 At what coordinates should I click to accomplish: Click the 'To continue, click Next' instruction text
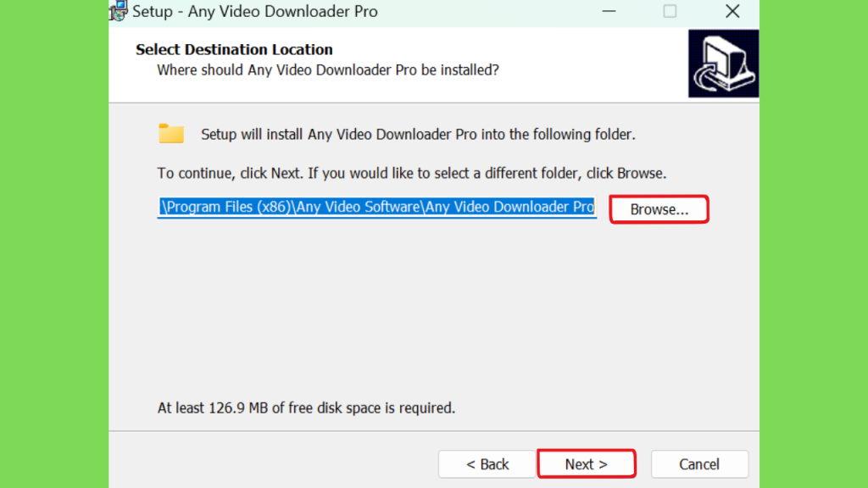tap(411, 173)
